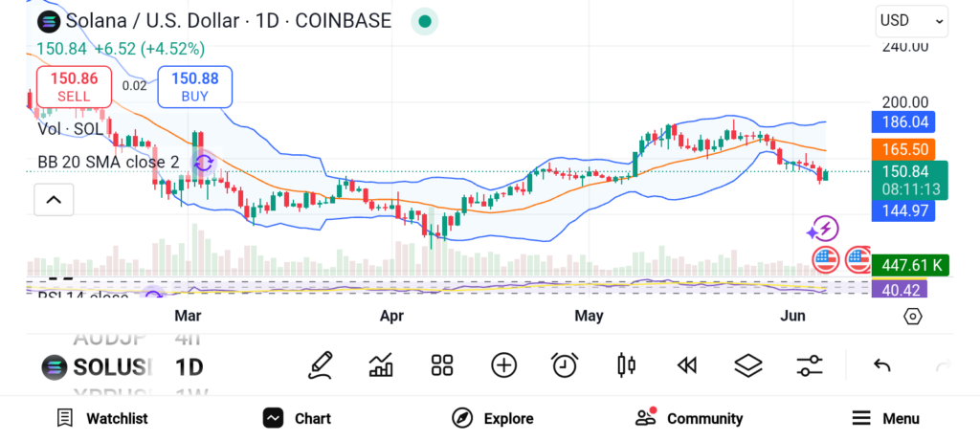Switch to the Chart tab
Screen dimensions: 980x441
(297, 418)
